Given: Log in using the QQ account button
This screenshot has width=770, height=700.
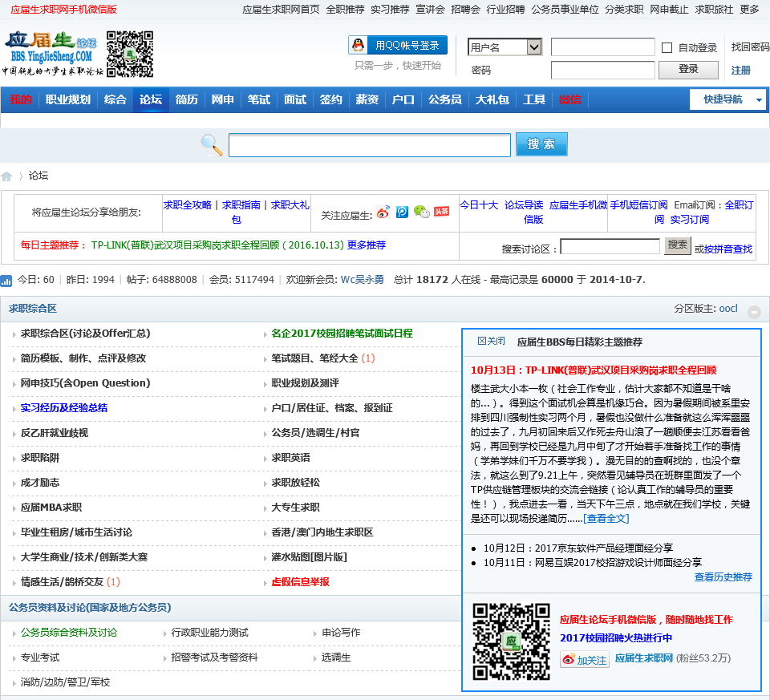Looking at the screenshot, I should point(398,45).
